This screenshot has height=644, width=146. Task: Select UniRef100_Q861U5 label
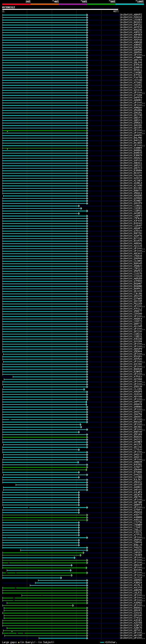pos(131,565)
